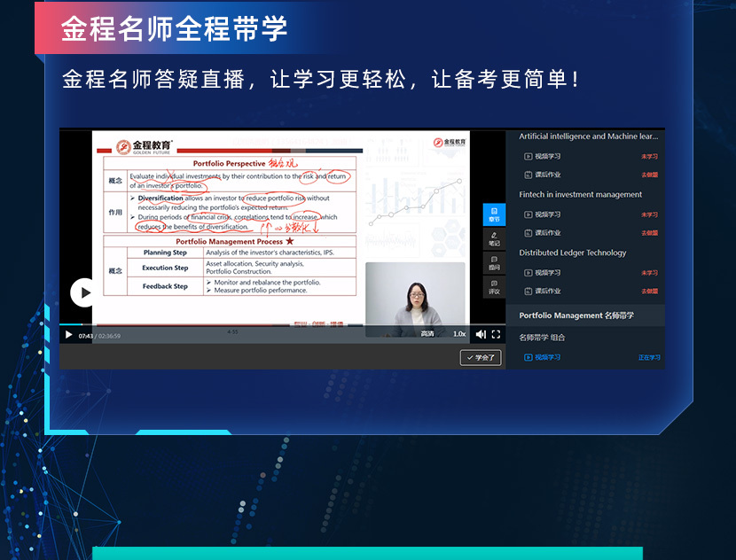Open the 笔记 notes side tab

(x=494, y=239)
